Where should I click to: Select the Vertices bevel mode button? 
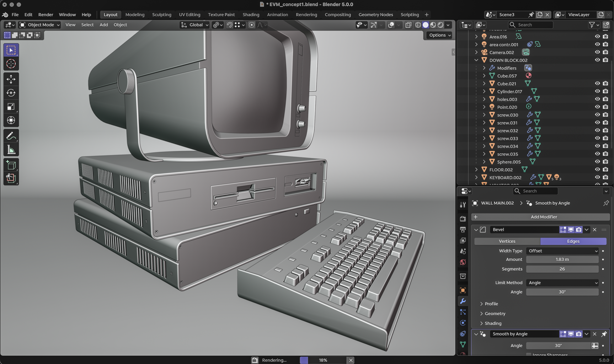click(x=507, y=241)
